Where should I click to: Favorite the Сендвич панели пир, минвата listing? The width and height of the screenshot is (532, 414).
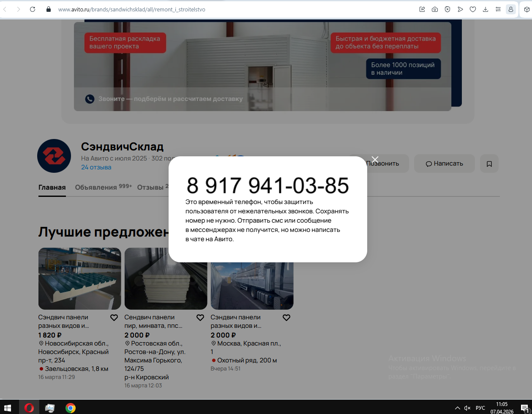click(200, 318)
